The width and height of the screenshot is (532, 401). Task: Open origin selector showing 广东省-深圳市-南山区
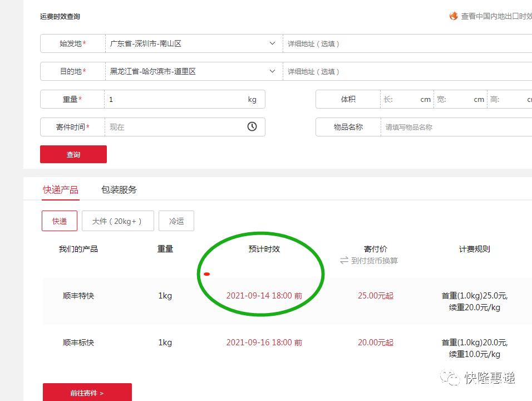coord(194,43)
